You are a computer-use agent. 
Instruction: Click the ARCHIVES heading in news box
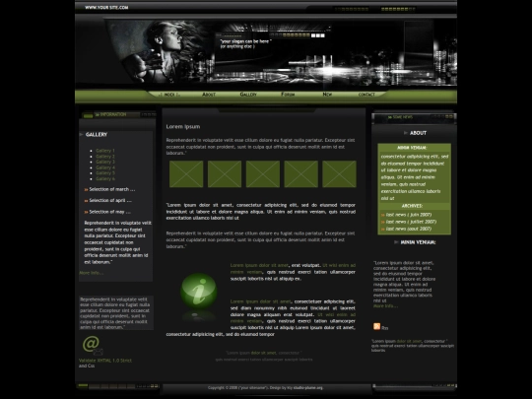[x=412, y=206]
